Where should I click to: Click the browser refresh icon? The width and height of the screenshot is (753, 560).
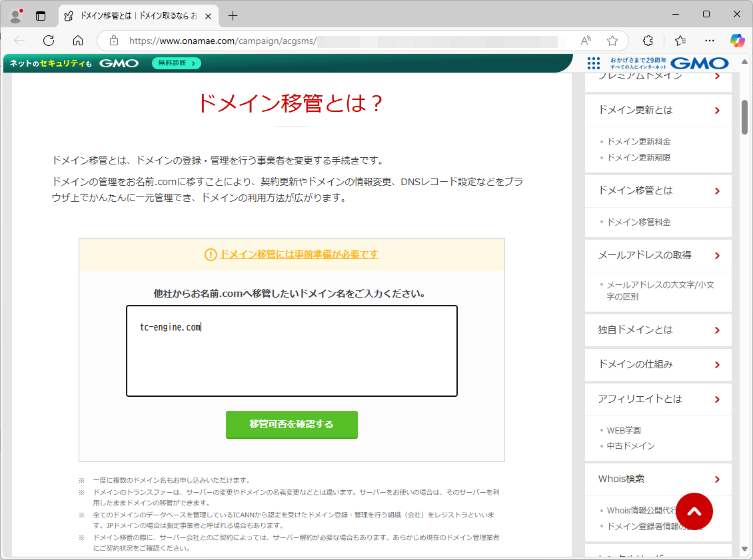(49, 40)
